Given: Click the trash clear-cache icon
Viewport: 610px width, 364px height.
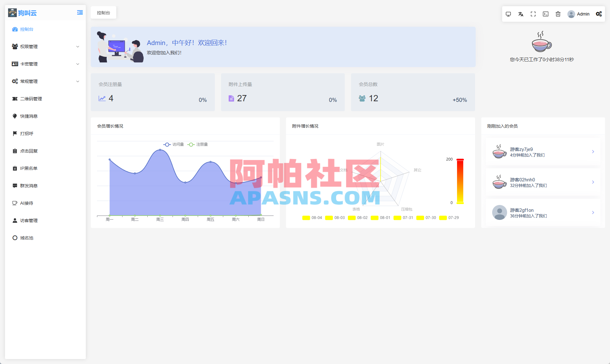Looking at the screenshot, I should point(558,14).
